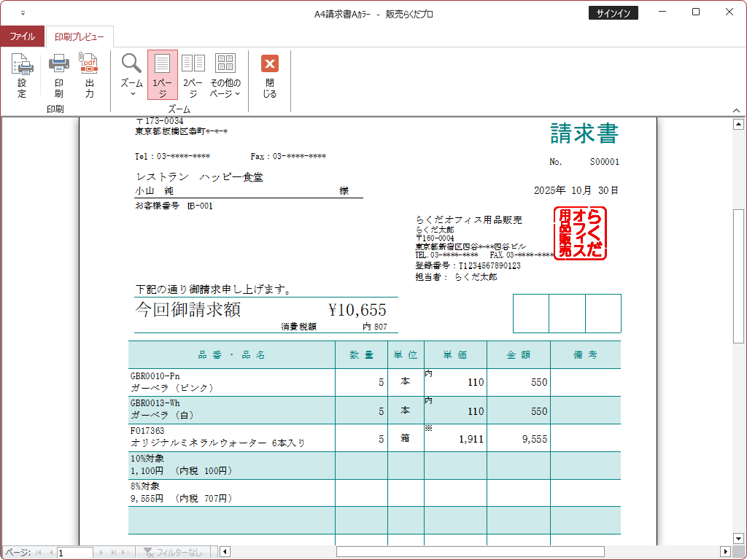Click the vertical scrollbar down arrow
Screen dimensions: 747x560
click(x=737, y=540)
